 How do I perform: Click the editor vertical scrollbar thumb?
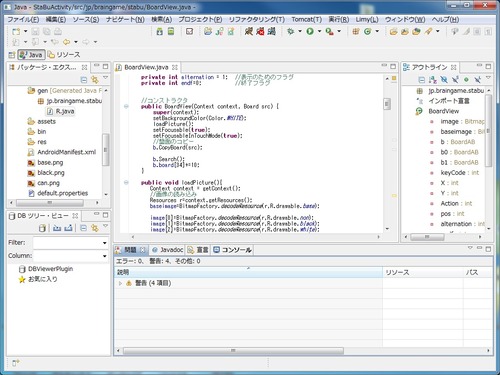tap(387, 104)
